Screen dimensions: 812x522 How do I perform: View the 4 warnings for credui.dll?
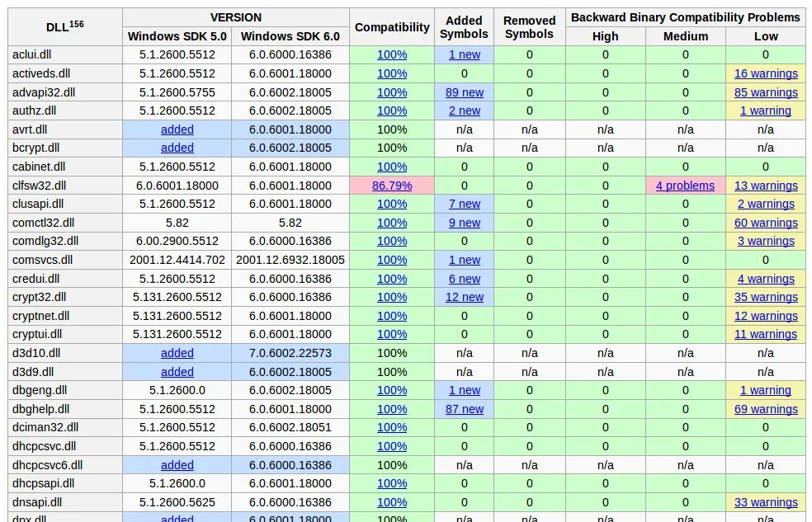click(766, 279)
